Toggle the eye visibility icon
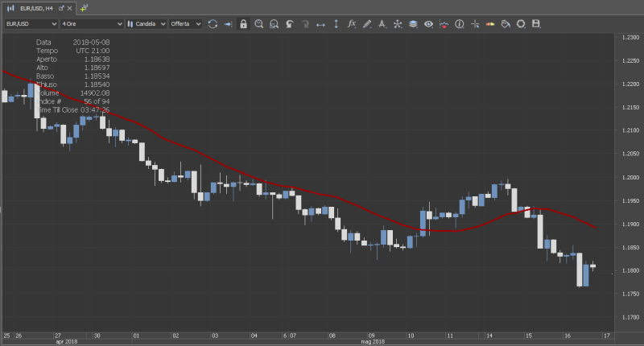 point(428,24)
